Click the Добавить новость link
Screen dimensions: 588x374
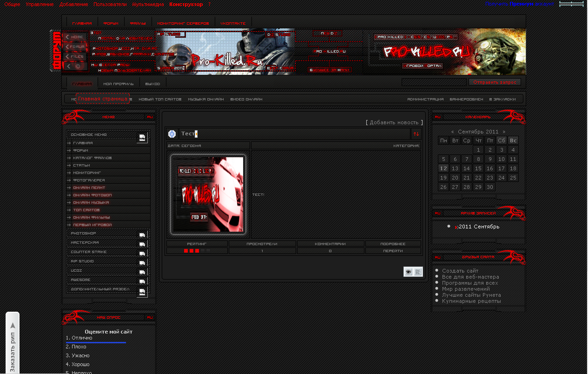coord(394,122)
